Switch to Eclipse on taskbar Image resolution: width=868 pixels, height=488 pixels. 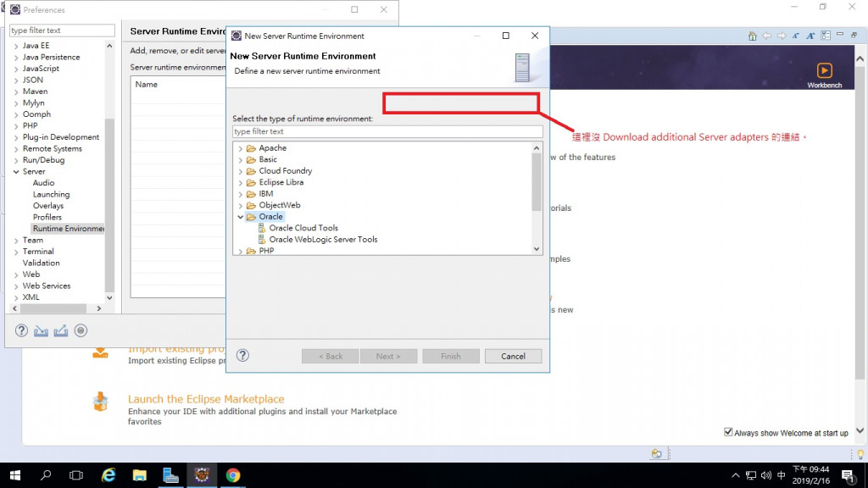pos(202,475)
